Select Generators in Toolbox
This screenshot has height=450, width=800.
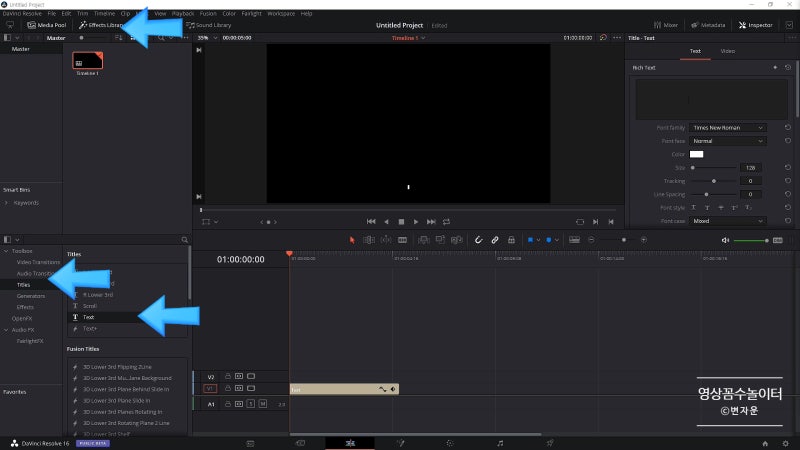tap(31, 296)
